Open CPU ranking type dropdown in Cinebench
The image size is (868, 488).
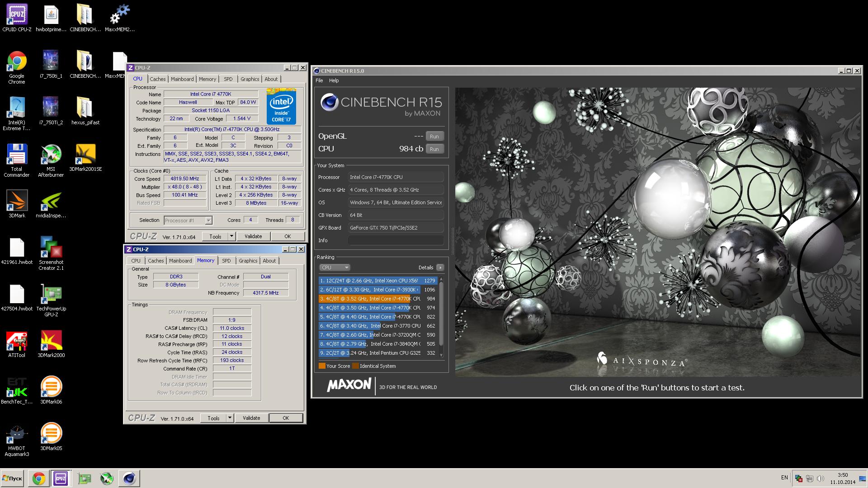tap(335, 267)
